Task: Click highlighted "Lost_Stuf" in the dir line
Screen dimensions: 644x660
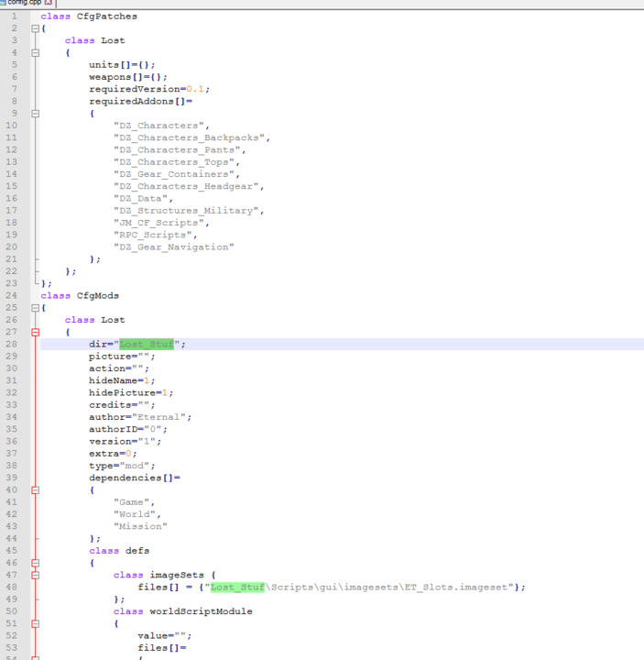Action: (147, 345)
